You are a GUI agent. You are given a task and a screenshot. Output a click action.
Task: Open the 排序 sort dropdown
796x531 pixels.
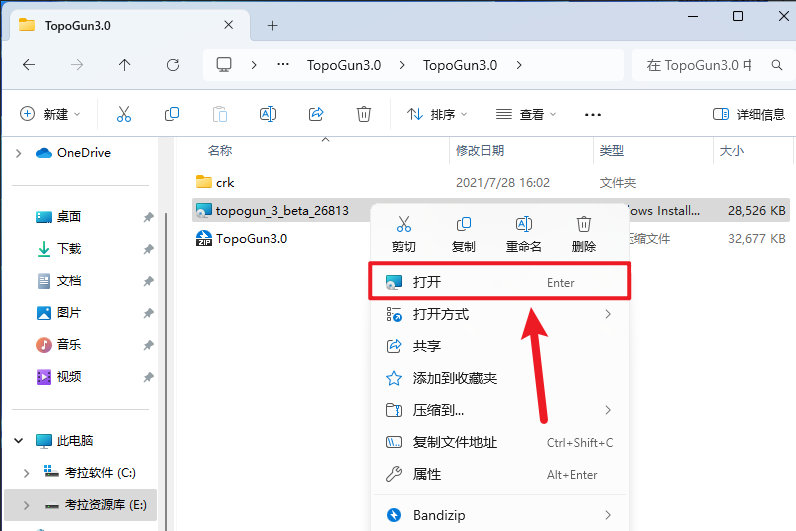437,114
